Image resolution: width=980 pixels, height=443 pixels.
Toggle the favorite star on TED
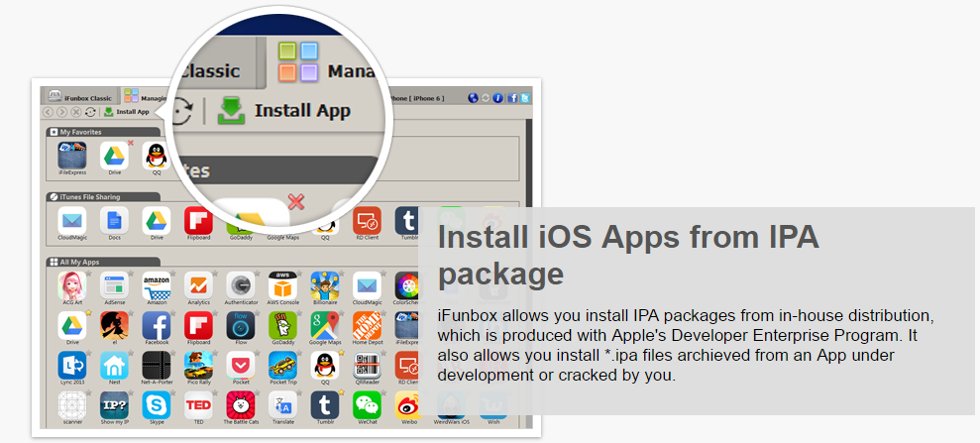[215, 392]
